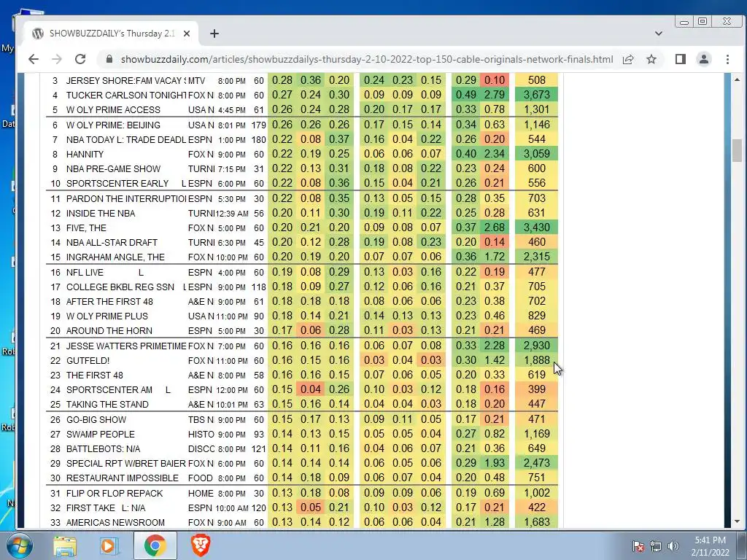Close the SHOWBUZZDAILY tab

(x=187, y=34)
